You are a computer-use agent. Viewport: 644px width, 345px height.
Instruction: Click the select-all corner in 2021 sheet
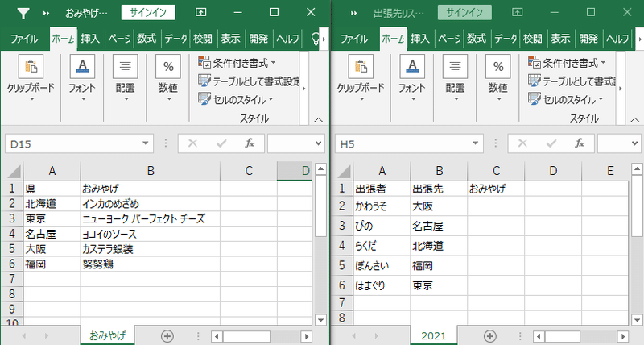[x=344, y=172]
